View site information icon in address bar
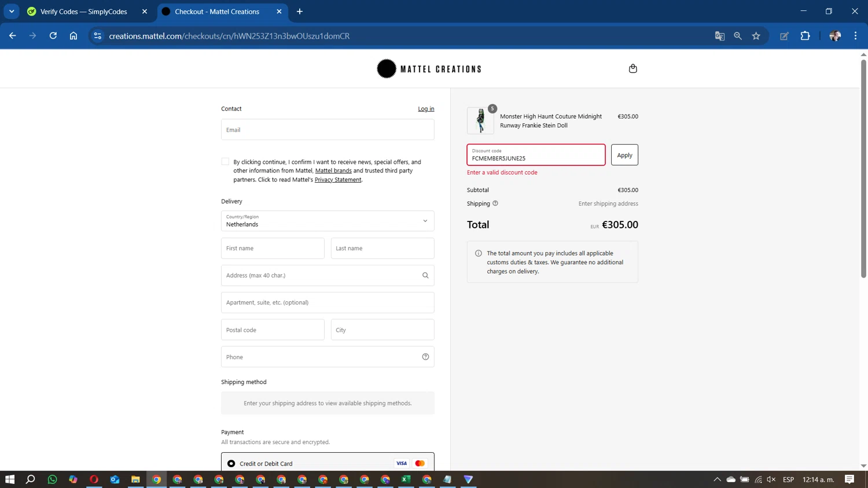The width and height of the screenshot is (868, 488). click(x=97, y=36)
